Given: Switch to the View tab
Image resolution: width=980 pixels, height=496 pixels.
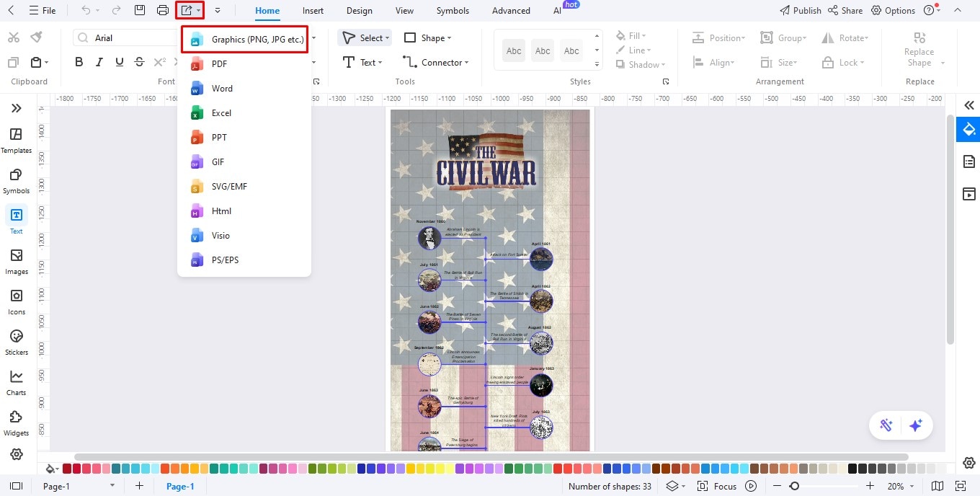Looking at the screenshot, I should pos(404,11).
